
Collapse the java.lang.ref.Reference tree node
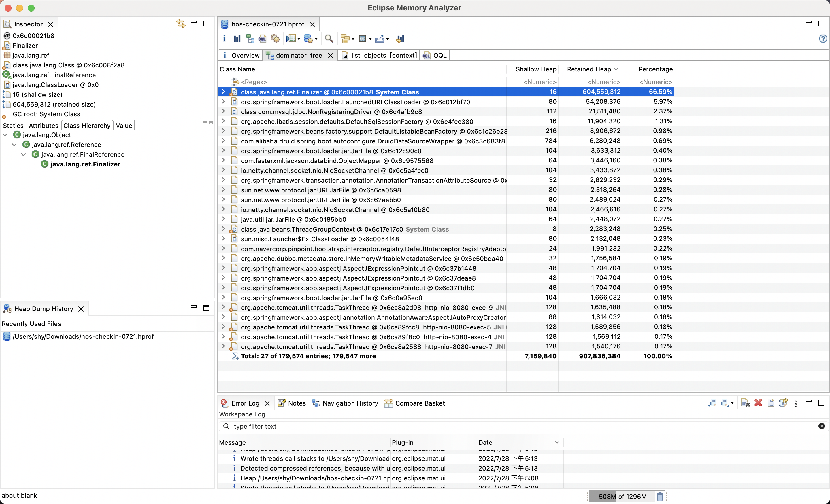14,145
